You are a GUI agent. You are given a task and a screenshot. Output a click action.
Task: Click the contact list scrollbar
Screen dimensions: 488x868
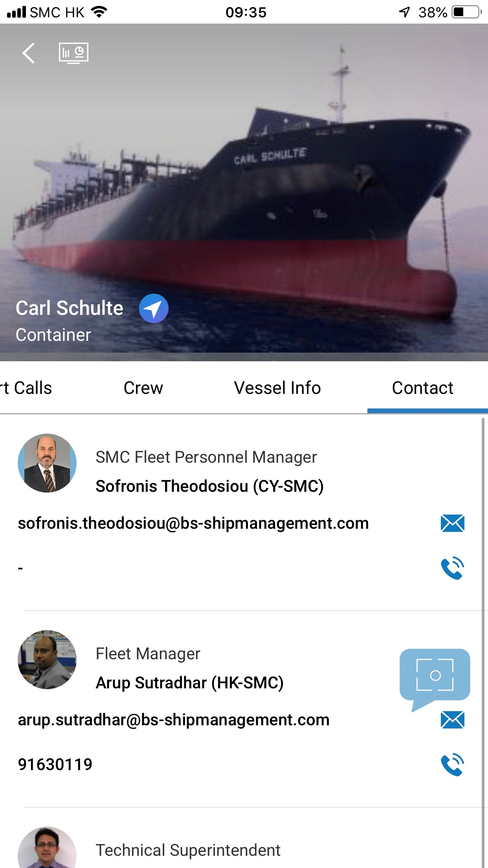[483, 629]
